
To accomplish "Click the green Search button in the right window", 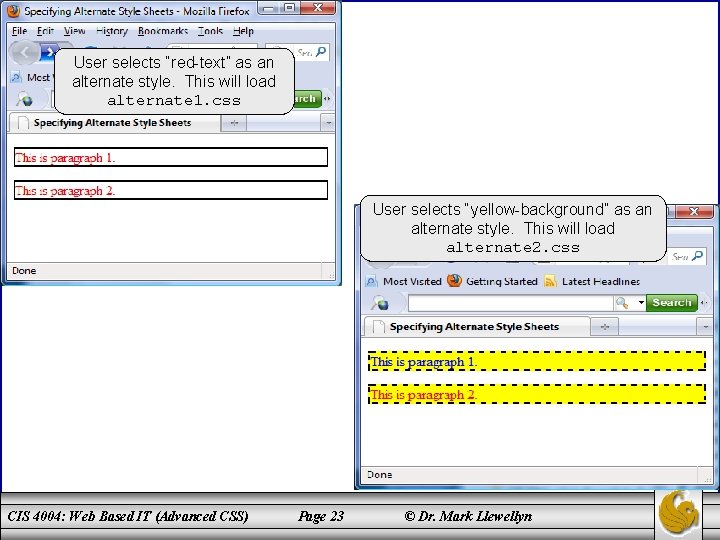I will (671, 303).
